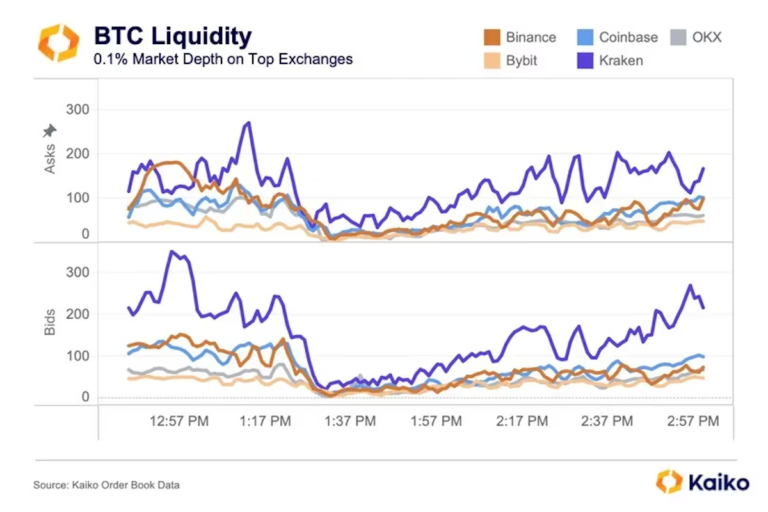Click the Kraken purple legend swatch
The width and height of the screenshot is (768, 512).
click(585, 60)
